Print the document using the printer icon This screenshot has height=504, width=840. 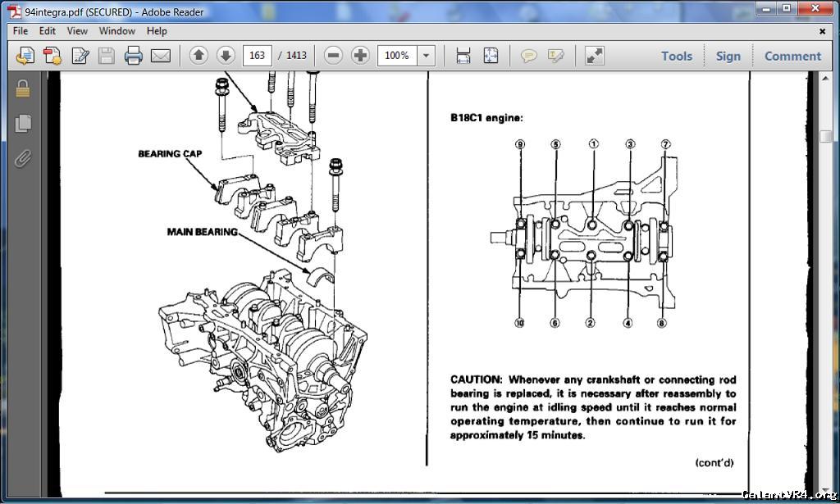tap(134, 56)
